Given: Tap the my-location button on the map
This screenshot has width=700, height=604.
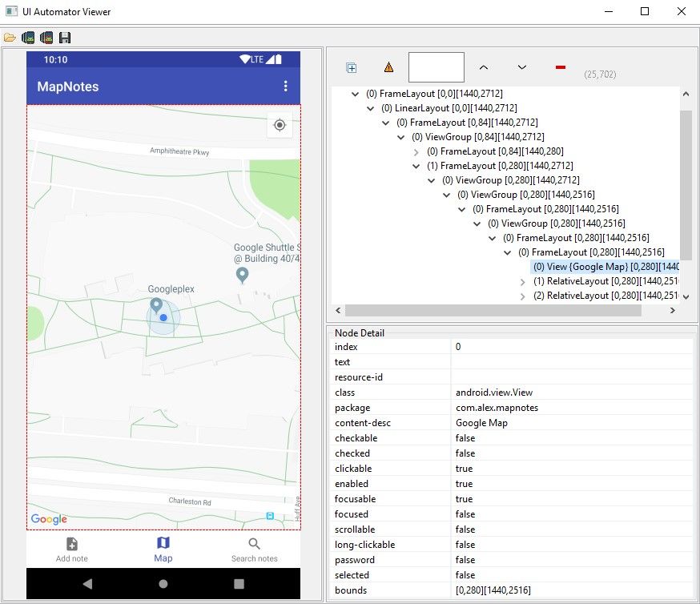Looking at the screenshot, I should pyautogui.click(x=280, y=125).
